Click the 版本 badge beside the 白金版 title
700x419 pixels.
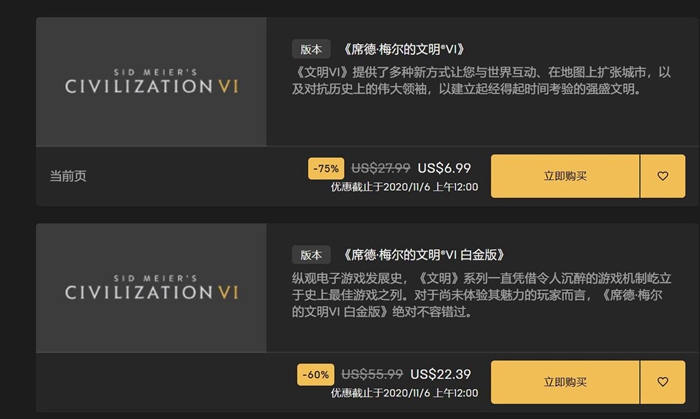(x=311, y=255)
